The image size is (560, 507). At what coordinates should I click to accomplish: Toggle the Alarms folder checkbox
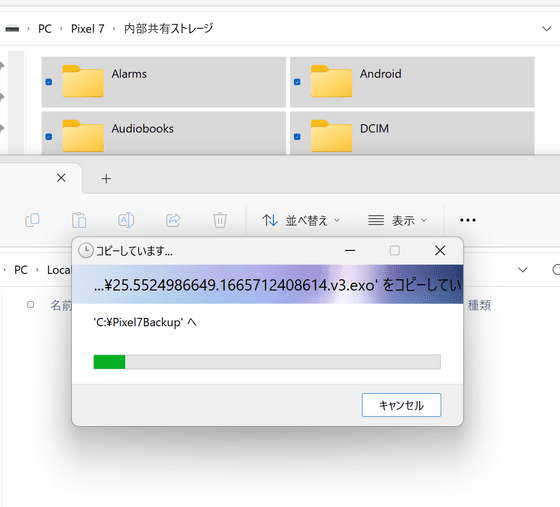(x=49, y=82)
